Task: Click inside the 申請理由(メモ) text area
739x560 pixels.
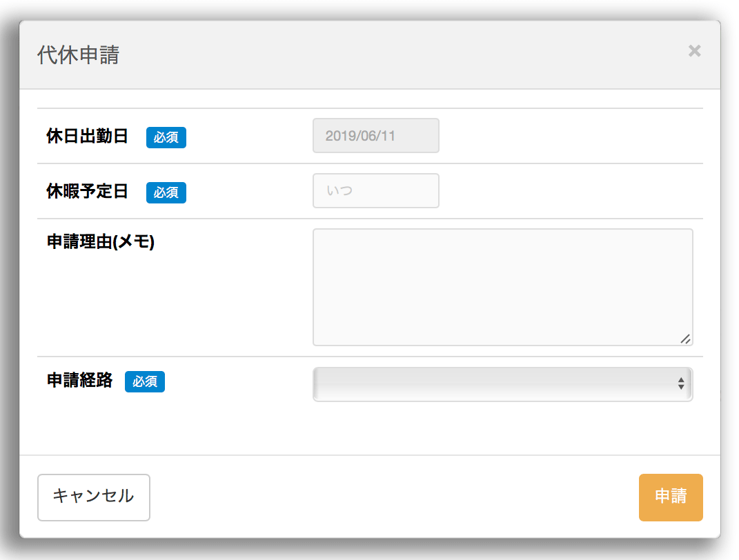Action: pos(502,286)
